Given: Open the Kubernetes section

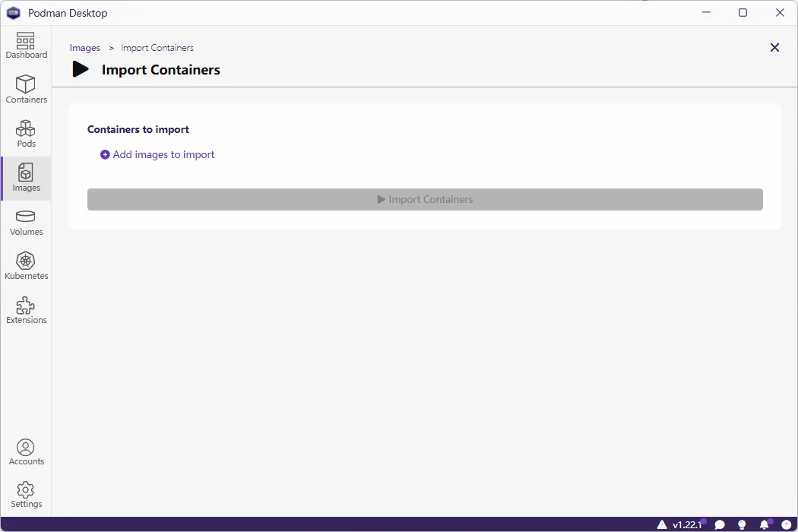Looking at the screenshot, I should coord(26,266).
